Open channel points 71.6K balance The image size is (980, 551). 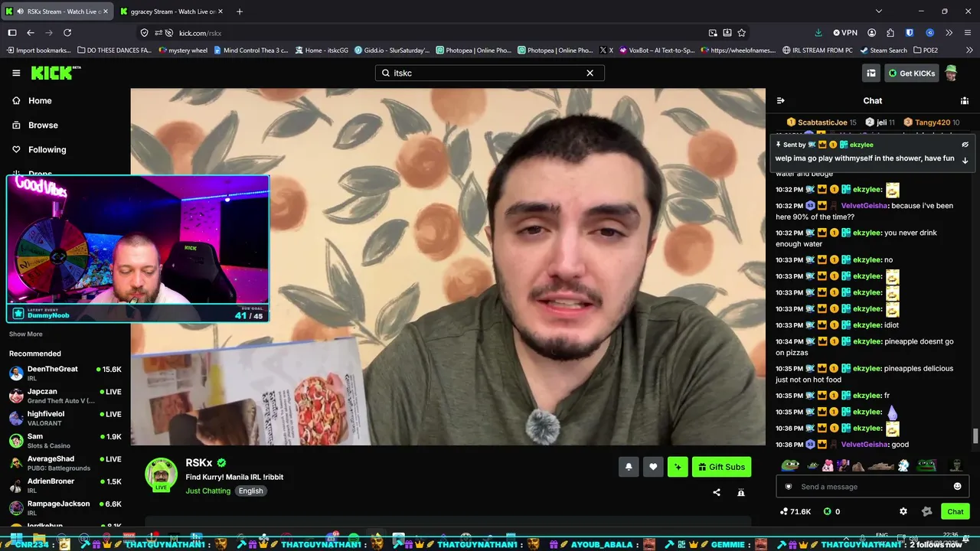795,511
